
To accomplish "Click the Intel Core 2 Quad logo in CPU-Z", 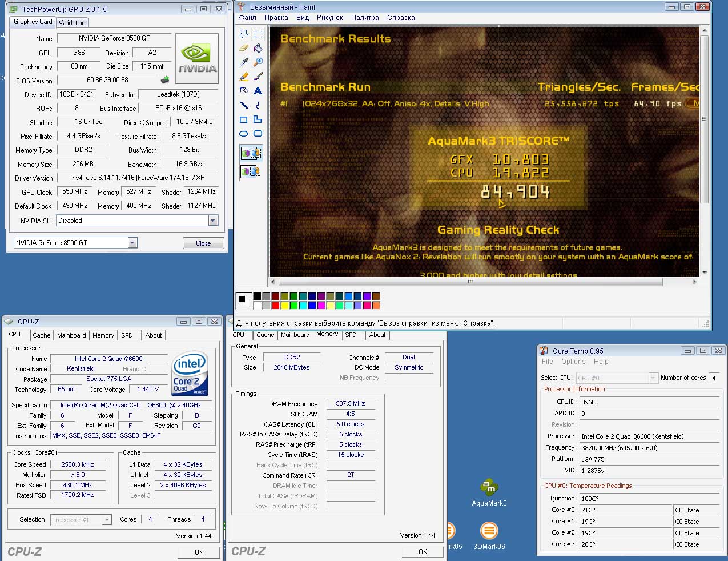I will [x=190, y=374].
